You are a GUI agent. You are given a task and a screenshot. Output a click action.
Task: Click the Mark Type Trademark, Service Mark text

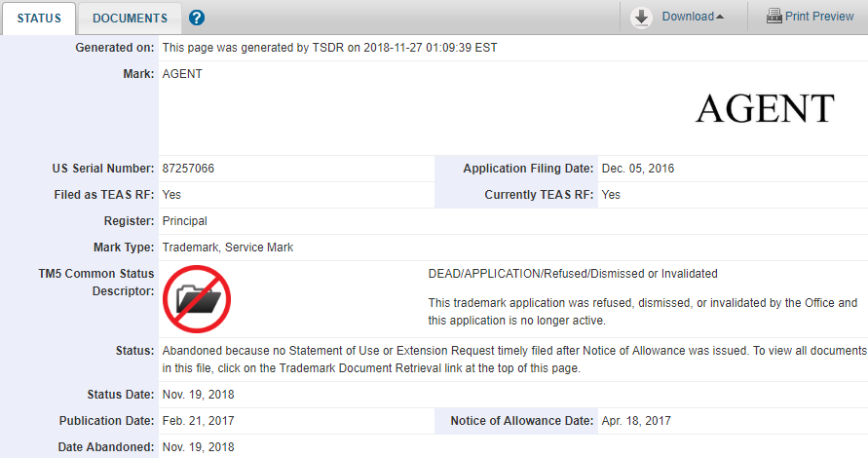tap(228, 247)
